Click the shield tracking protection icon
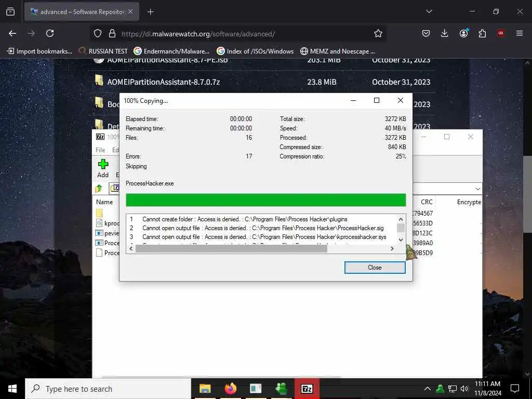This screenshot has width=532, height=399. 98,34
